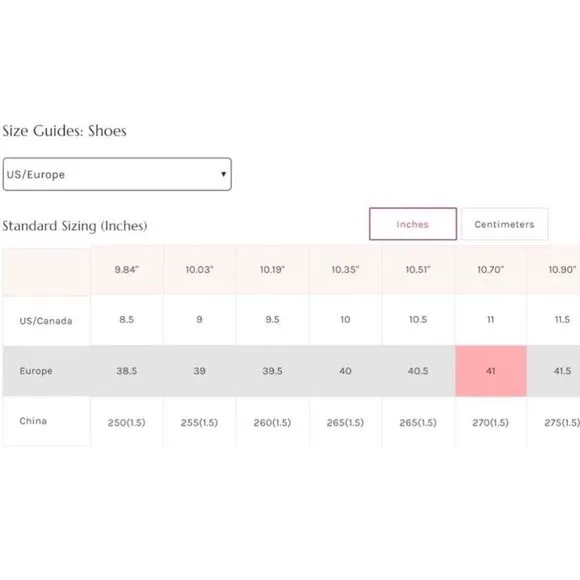Click US/Canada size 10 cell
This screenshot has height=580, width=580.
click(345, 320)
